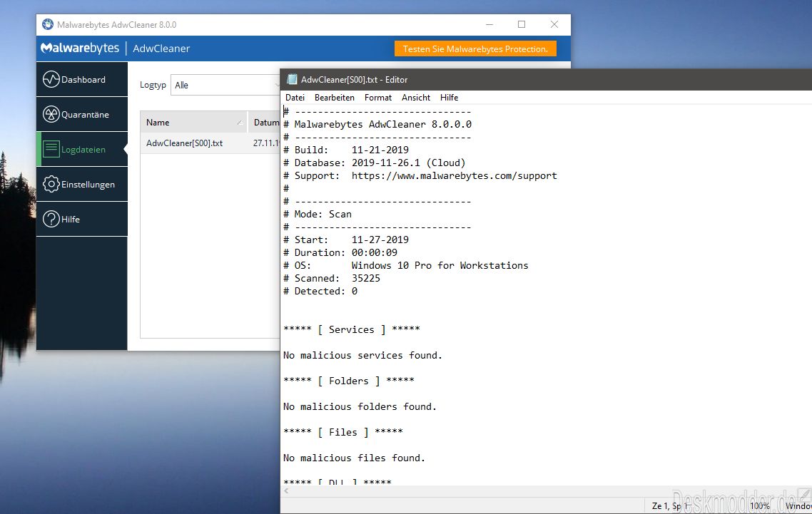
Task: Open the Ansicht menu in Editor
Action: tap(416, 98)
